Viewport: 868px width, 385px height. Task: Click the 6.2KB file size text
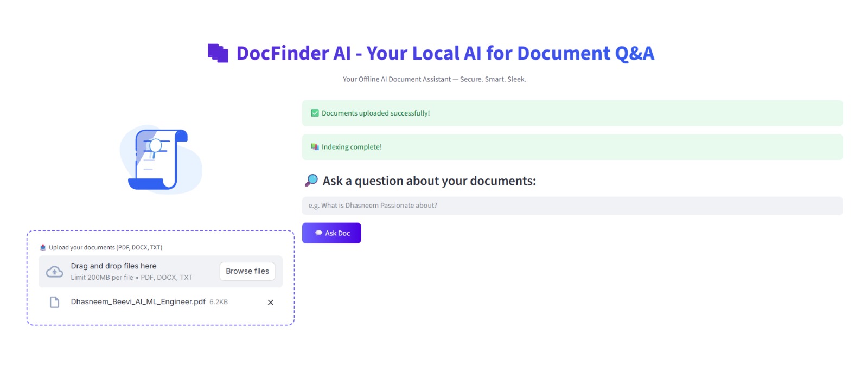point(219,302)
